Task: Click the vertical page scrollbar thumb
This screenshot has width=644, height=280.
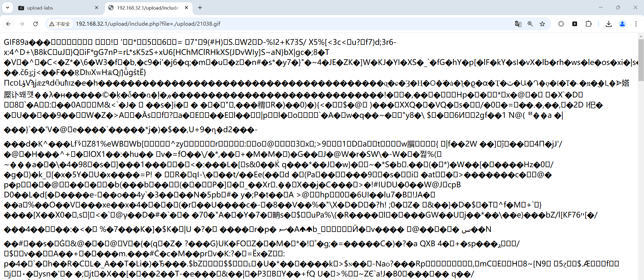Action: tap(641, 60)
